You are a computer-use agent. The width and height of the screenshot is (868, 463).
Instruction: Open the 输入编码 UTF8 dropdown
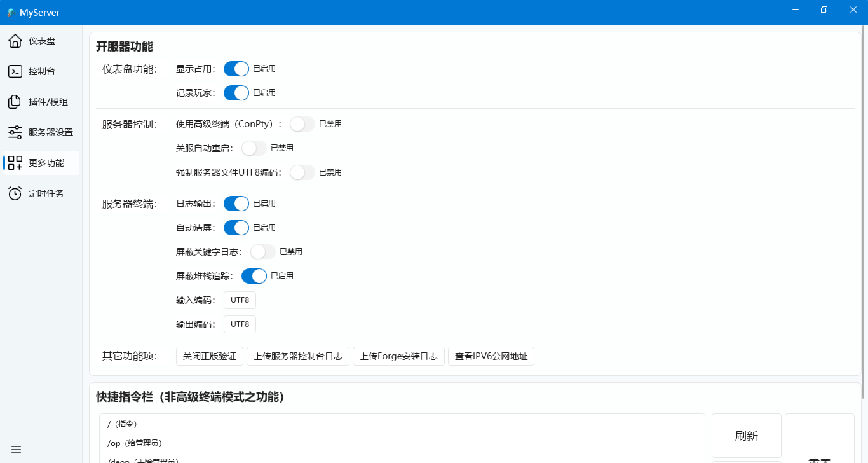coord(240,300)
